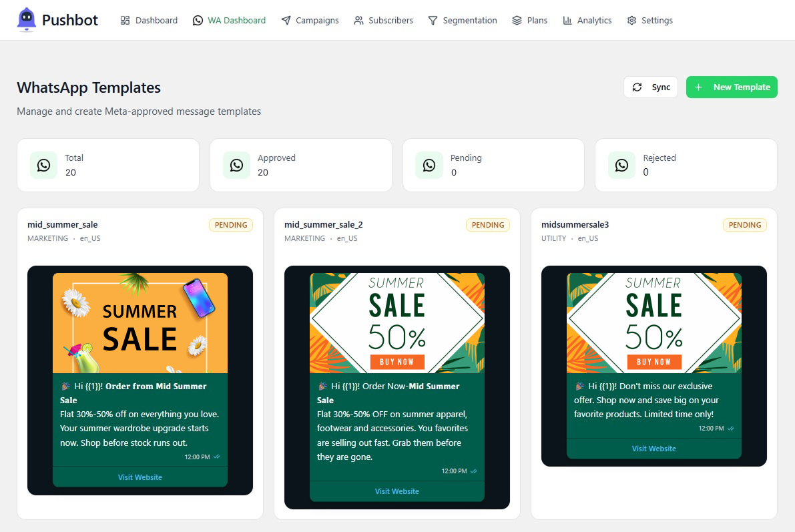Click the Settings gear icon

point(631,20)
